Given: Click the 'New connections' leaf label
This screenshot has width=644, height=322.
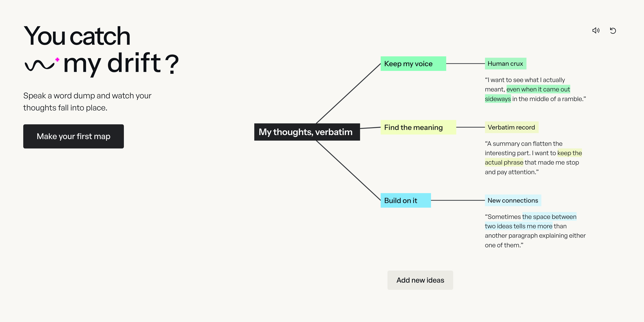Looking at the screenshot, I should coord(513,200).
